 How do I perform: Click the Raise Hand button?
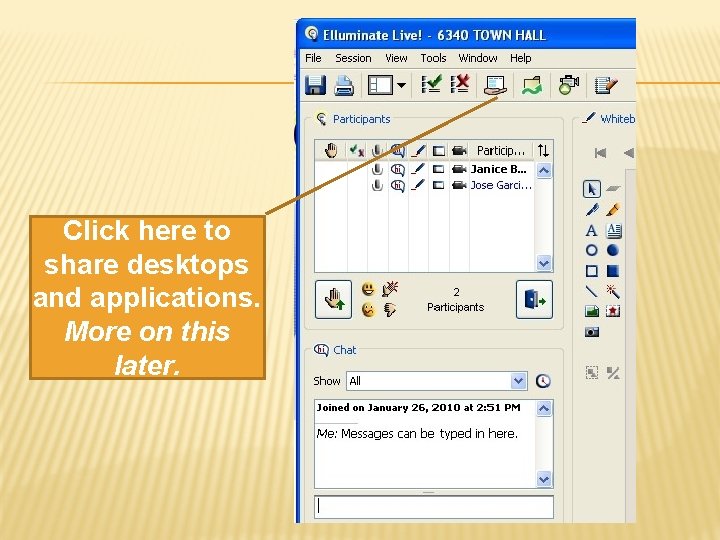click(333, 299)
